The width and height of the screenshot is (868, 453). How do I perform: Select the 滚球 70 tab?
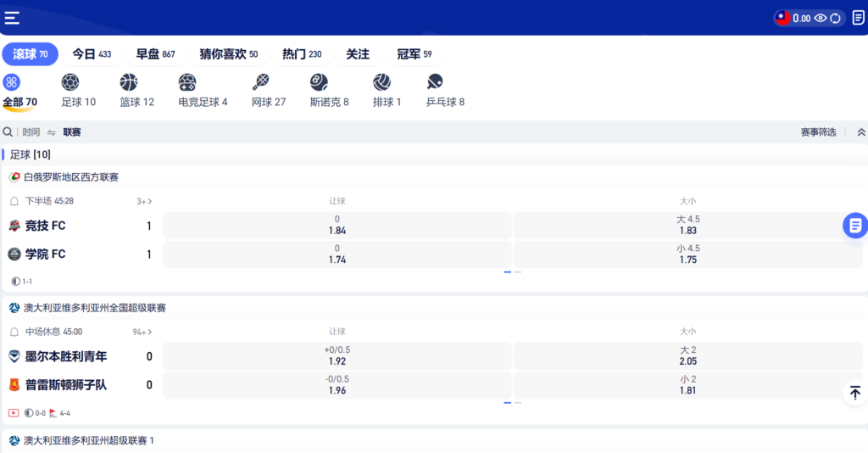(30, 54)
